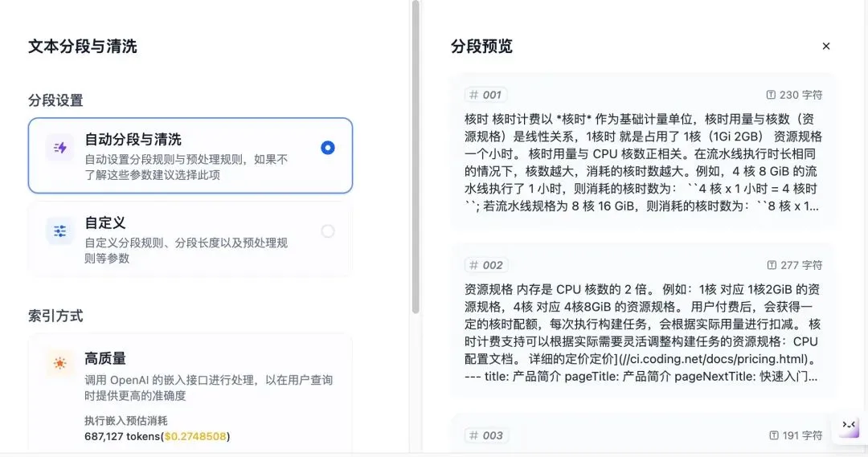
Task: Click the 自定义 option title text
Action: [x=105, y=222]
